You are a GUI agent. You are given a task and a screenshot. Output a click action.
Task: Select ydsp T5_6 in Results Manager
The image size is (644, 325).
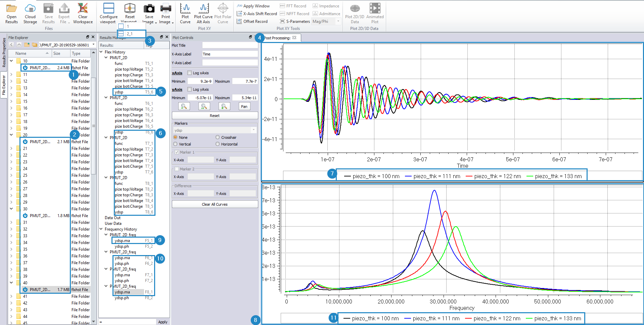[x=134, y=92]
